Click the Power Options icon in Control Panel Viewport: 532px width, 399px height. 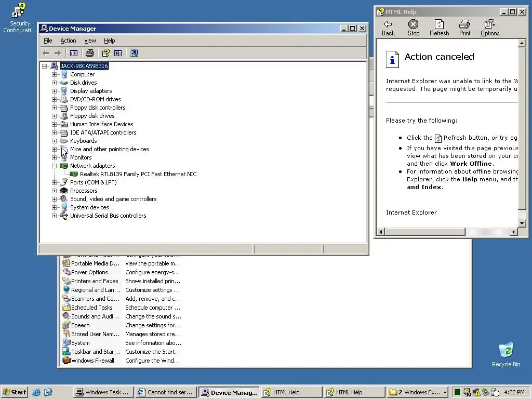point(66,272)
